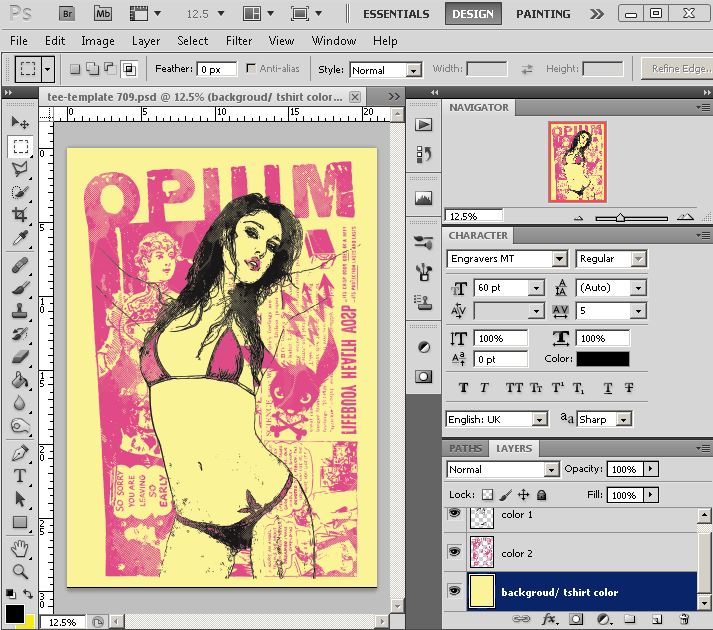Select the Eyedropper tool

(x=19, y=239)
